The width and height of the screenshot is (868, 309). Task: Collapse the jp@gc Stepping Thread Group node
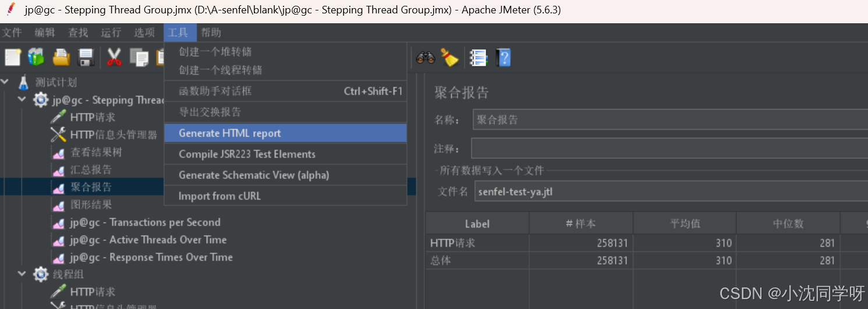[22, 100]
